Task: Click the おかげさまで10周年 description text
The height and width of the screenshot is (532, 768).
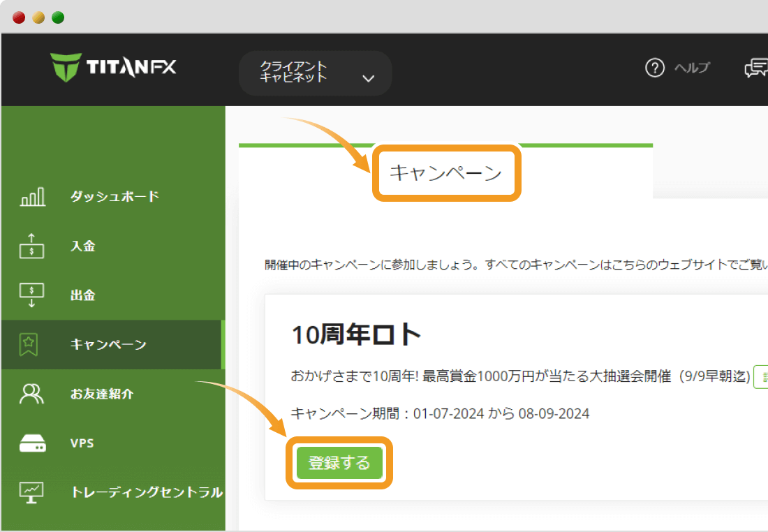Action: pos(520,376)
